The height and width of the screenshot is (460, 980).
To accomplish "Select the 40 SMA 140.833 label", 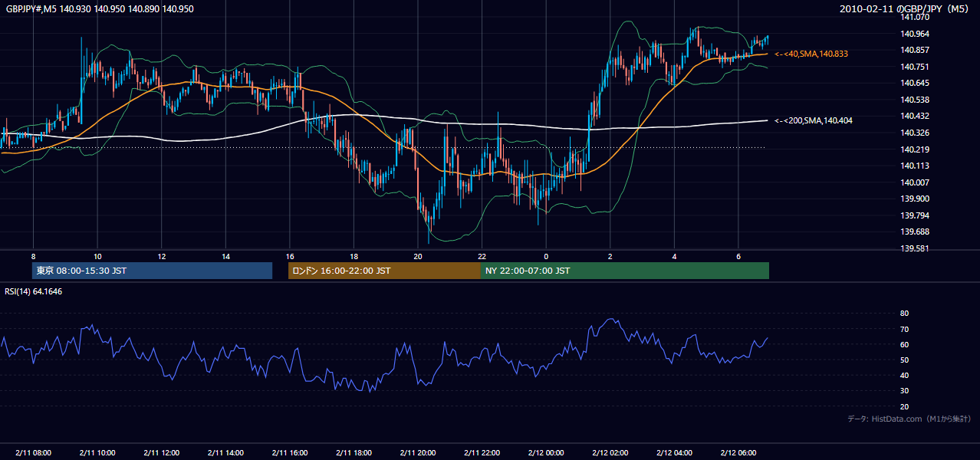I will tap(811, 54).
